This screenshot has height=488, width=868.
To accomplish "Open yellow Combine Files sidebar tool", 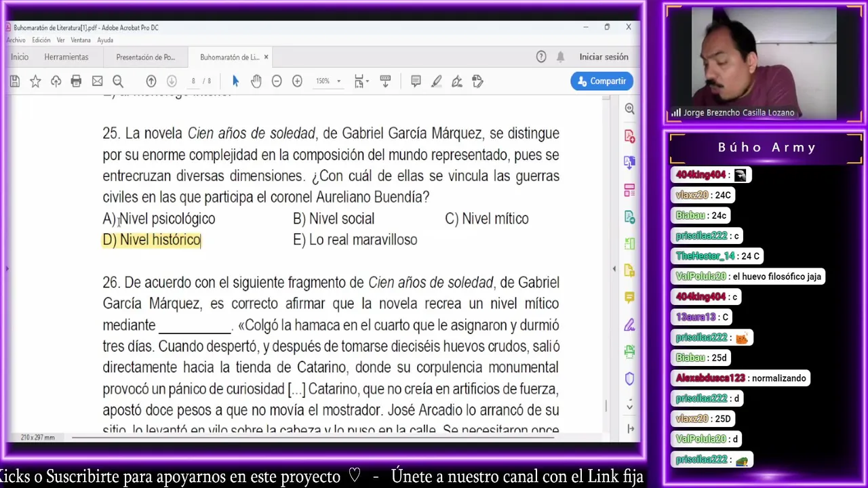I will [x=629, y=270].
